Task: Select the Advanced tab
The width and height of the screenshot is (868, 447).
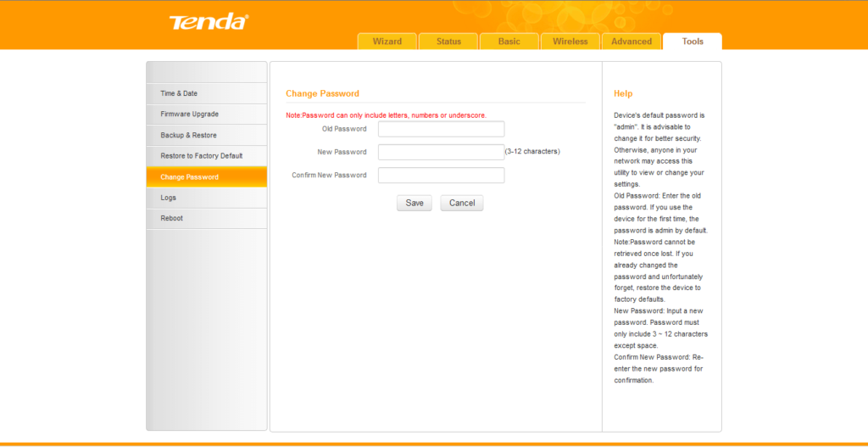Action: pyautogui.click(x=632, y=42)
